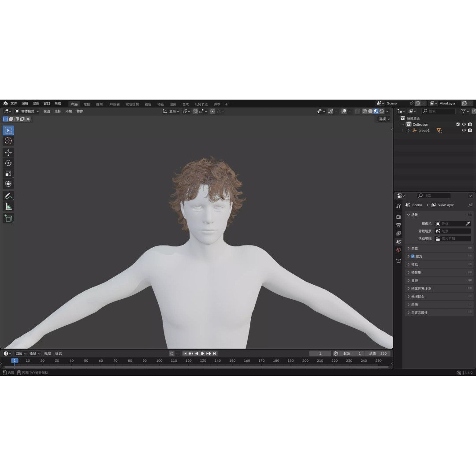Image resolution: width=476 pixels, height=476 pixels.
Task: Add a new workspace with plus
Action: (226, 104)
